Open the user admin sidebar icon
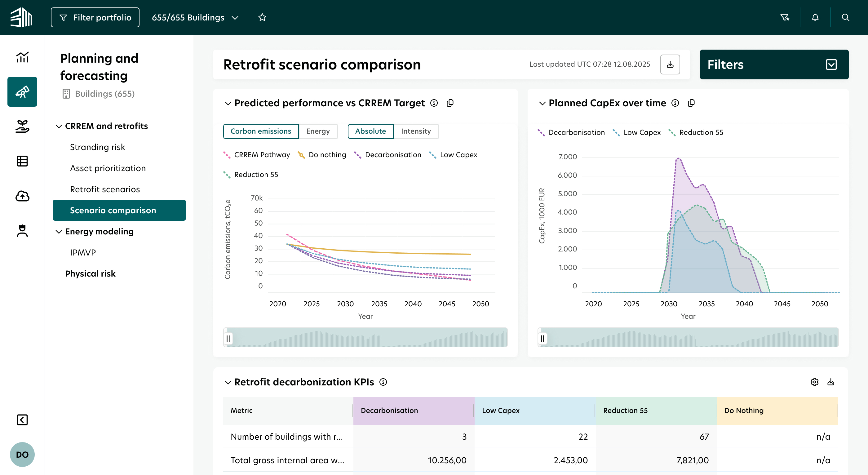 coord(22,231)
